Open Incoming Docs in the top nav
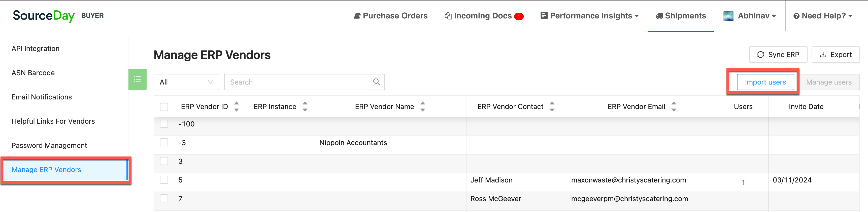This screenshot has height=212, width=868. pos(479,16)
